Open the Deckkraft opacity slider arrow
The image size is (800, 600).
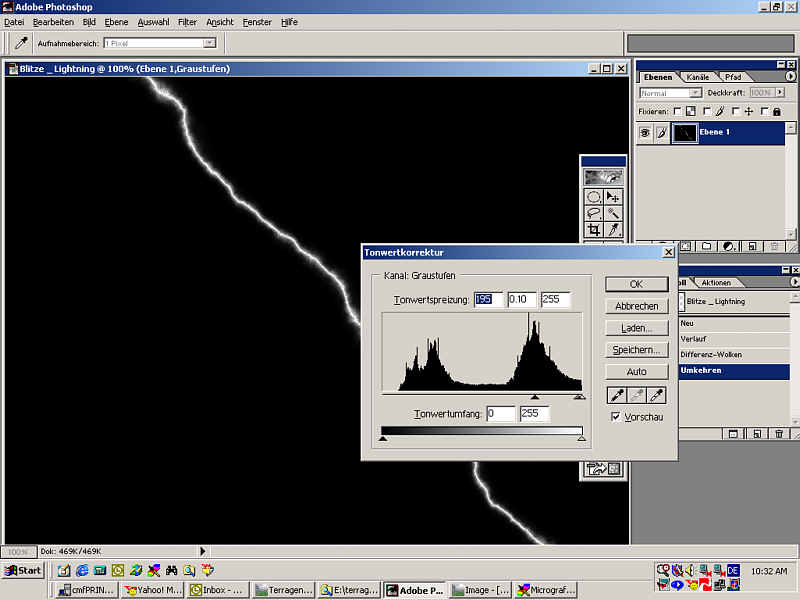(x=781, y=93)
